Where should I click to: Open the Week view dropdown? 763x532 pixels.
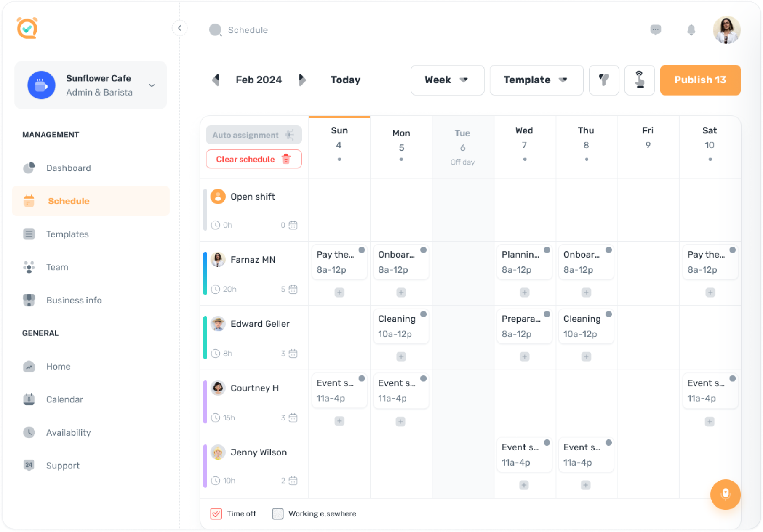[x=447, y=80]
